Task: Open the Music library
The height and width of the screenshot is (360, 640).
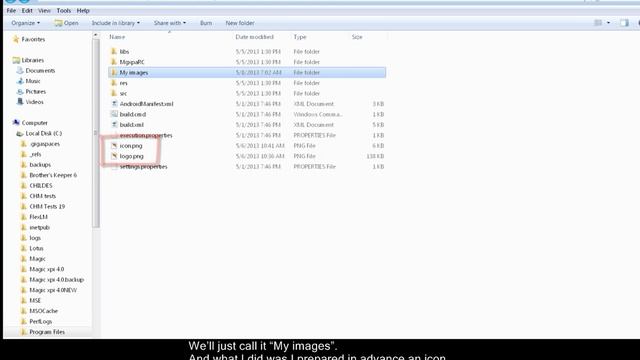Action: (33, 81)
